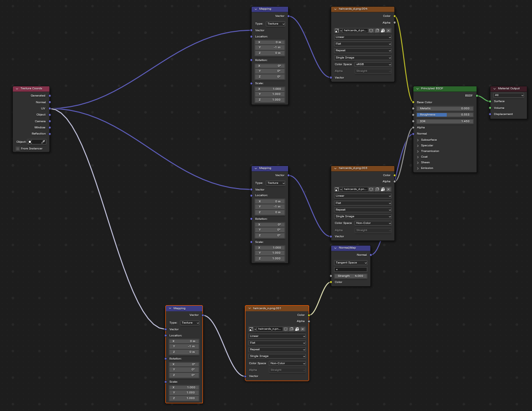This screenshot has height=411, width=532.
Task: Click the selected Mapping node header
Action: coord(184,308)
